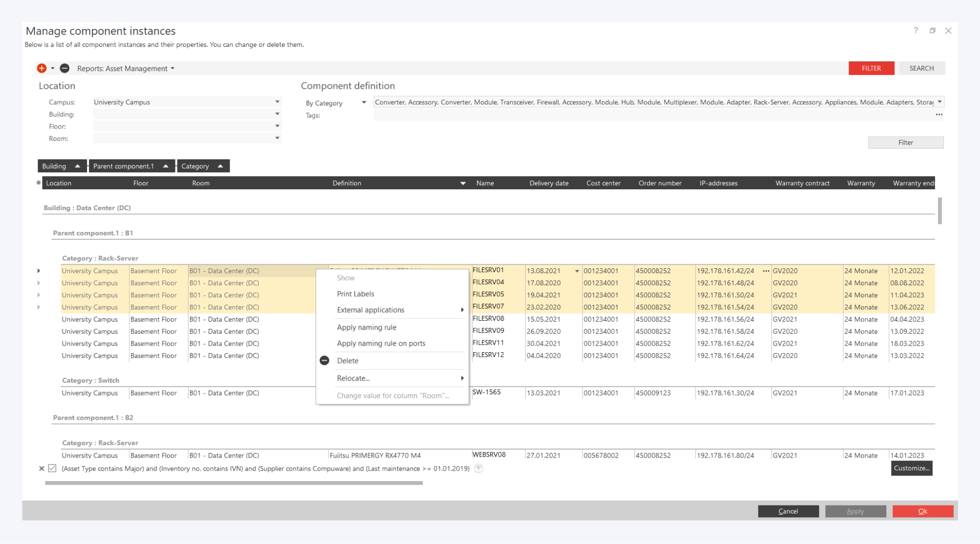The height and width of the screenshot is (544, 980).
Task: Remove the active filter with X icon
Action: pyautogui.click(x=41, y=469)
